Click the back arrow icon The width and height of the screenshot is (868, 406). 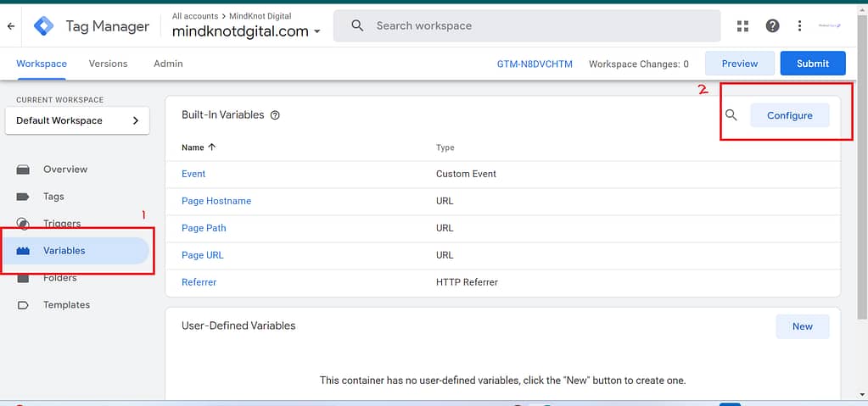[x=11, y=26]
